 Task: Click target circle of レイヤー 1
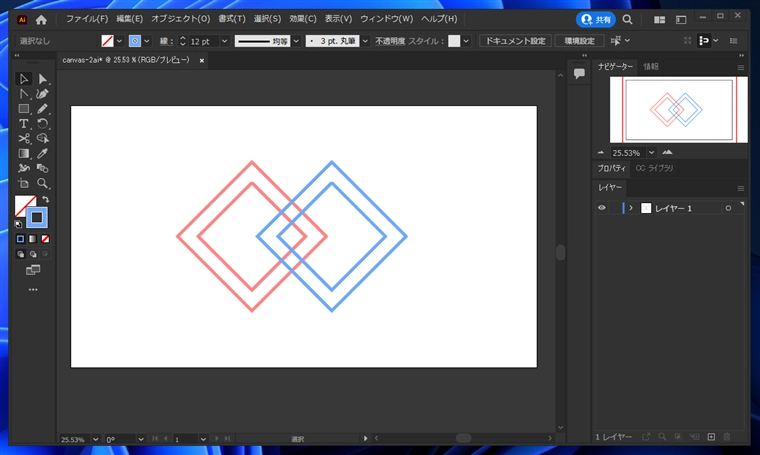click(x=728, y=208)
